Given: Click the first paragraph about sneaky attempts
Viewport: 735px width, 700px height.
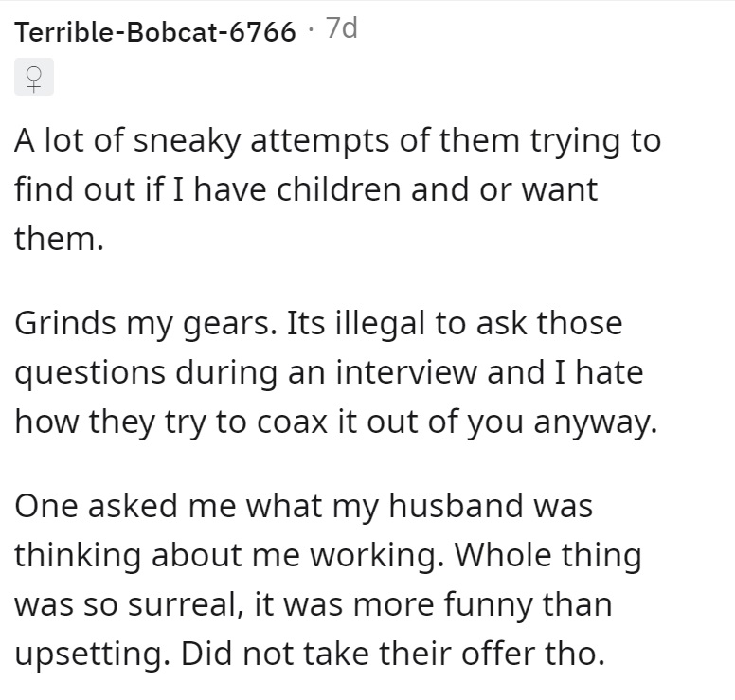Looking at the screenshot, I should click(337, 189).
